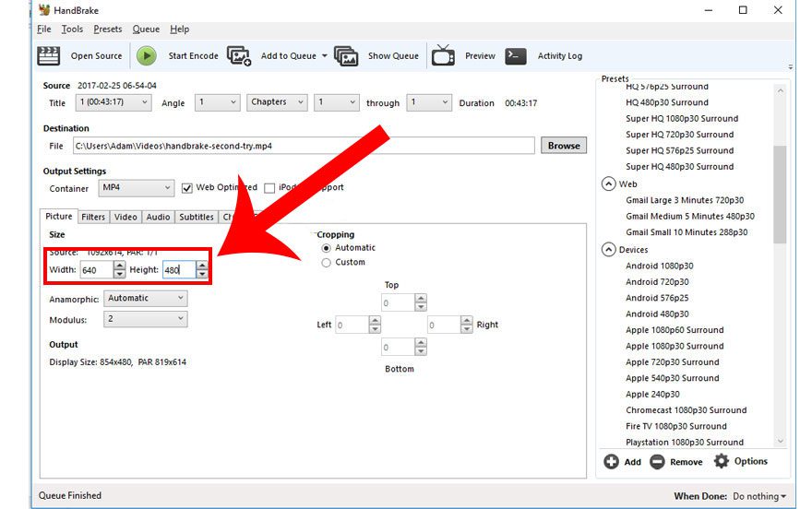Screen dimensions: 812x509
Task: Click the Preview television icon
Action: [443, 54]
